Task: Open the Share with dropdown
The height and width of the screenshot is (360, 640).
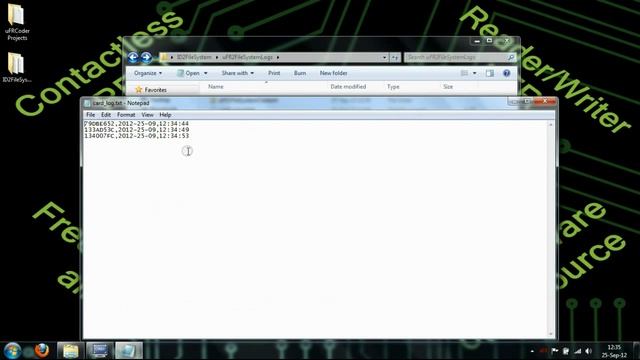Action: (x=238, y=73)
